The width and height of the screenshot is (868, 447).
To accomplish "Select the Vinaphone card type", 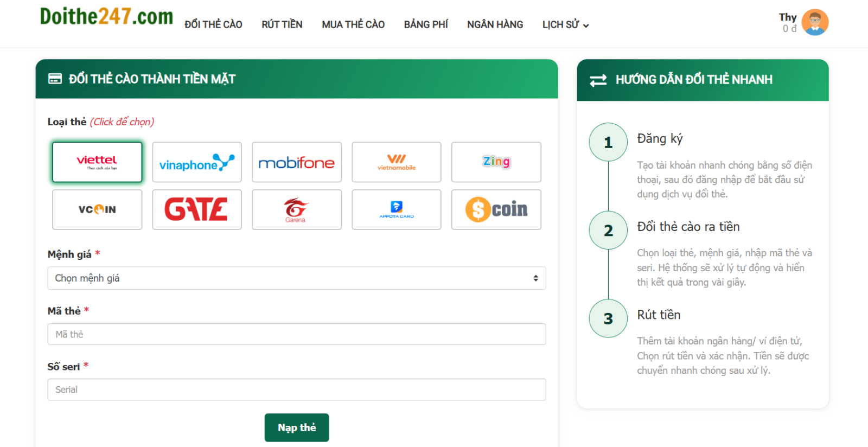I will click(197, 162).
